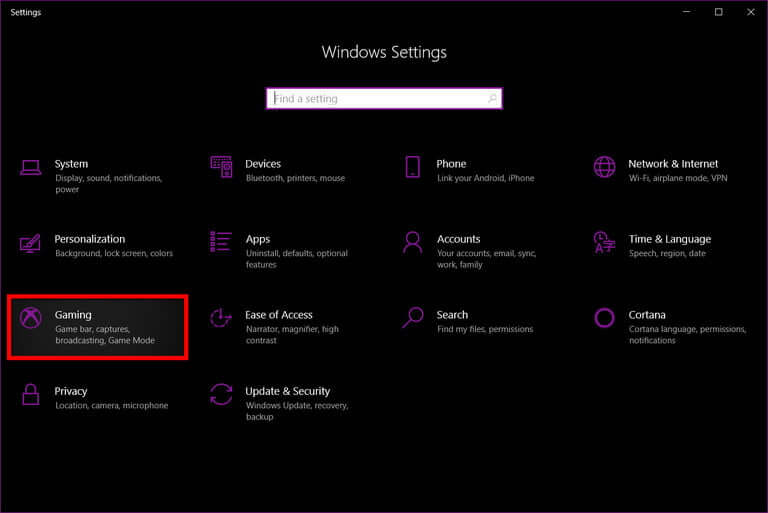
Task: Click the Time & Language icon
Action: click(604, 243)
